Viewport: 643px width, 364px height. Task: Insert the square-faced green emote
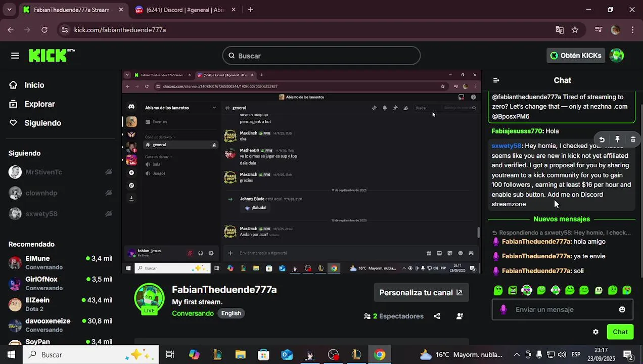[x=513, y=290]
